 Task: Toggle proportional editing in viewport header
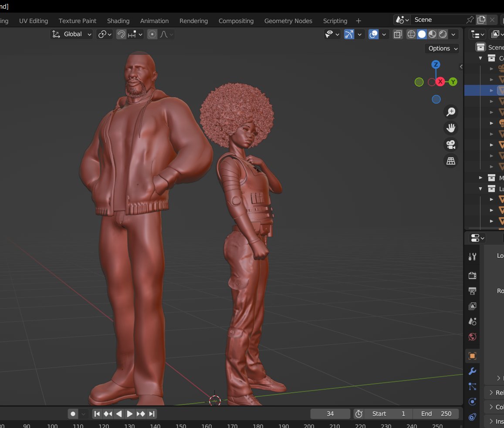[x=152, y=34]
